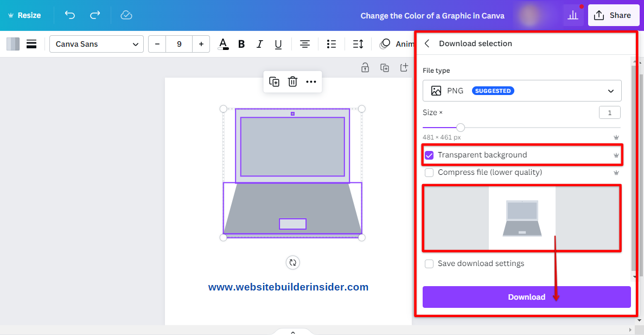Duplicate element using floating toolbar icon
The image size is (644, 335).
pyautogui.click(x=275, y=82)
